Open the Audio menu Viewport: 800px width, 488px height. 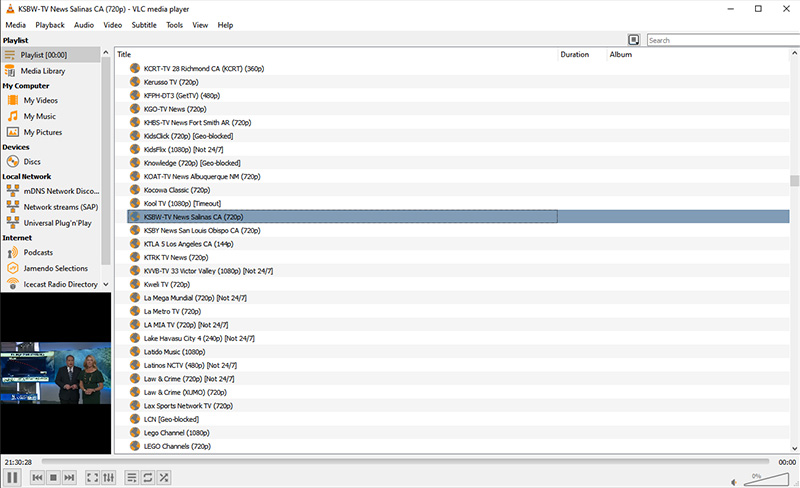84,25
